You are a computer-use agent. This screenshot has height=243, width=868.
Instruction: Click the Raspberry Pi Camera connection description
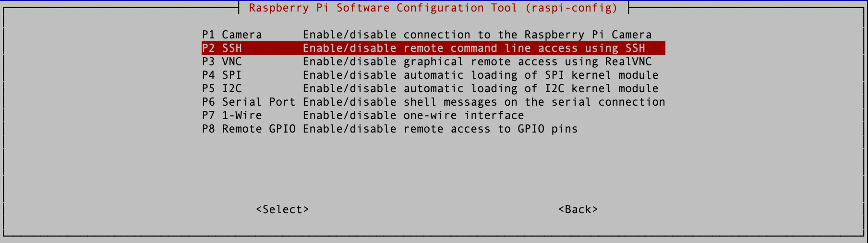(477, 35)
